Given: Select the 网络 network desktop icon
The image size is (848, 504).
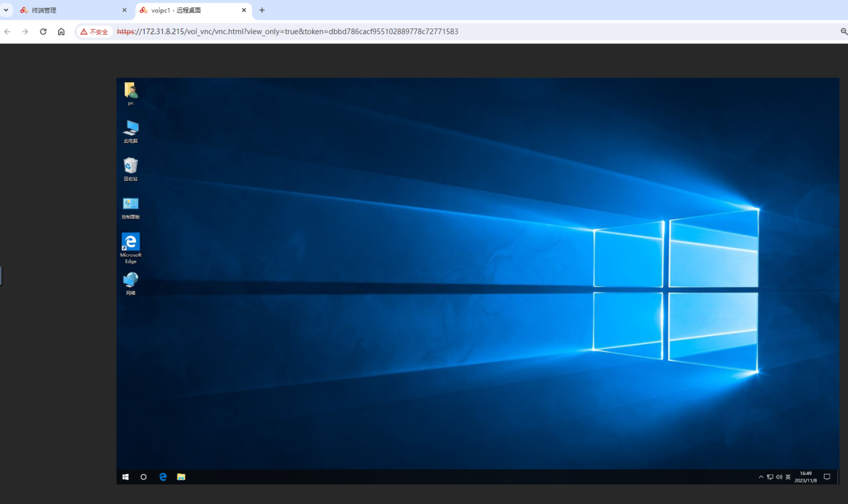Looking at the screenshot, I should 131,280.
